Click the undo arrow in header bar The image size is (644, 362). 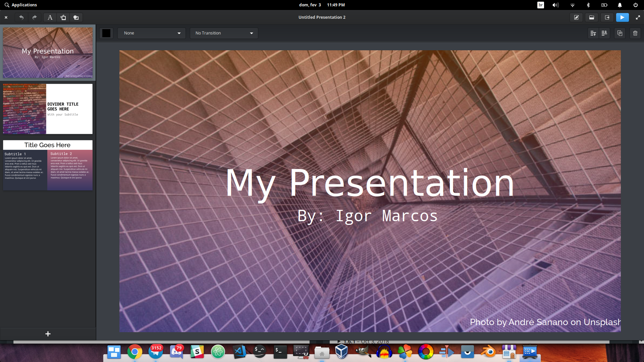(x=21, y=17)
